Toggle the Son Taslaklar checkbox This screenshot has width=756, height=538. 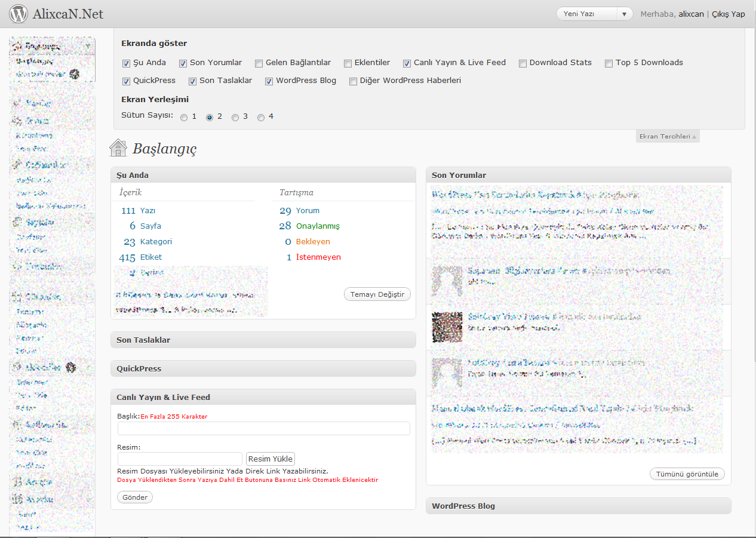192,81
